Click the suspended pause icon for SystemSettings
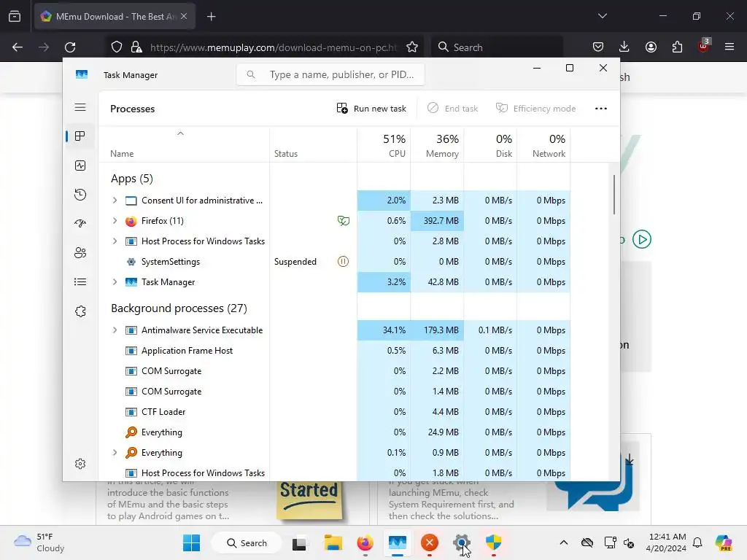 [343, 262]
